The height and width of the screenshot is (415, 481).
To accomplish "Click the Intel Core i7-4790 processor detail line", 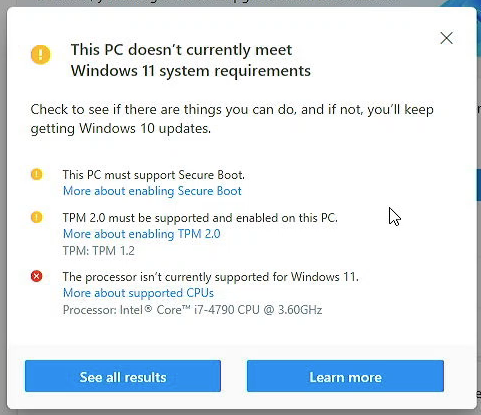I will coord(192,310).
